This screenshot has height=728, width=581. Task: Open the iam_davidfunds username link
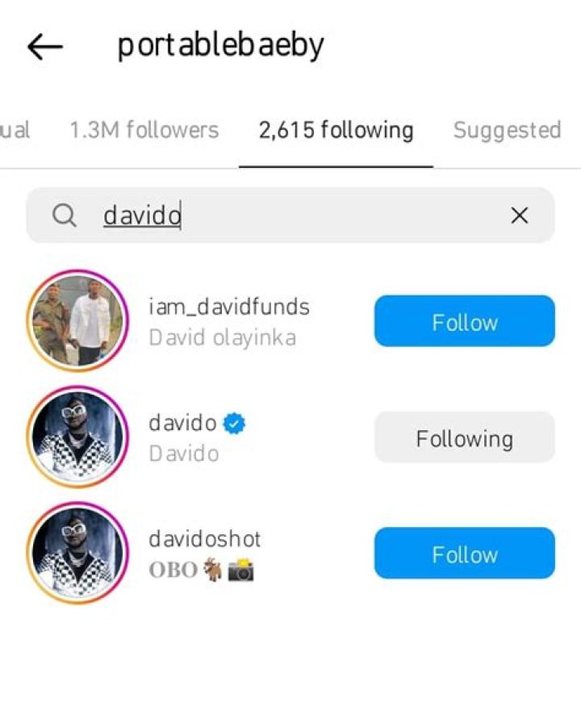click(x=229, y=307)
